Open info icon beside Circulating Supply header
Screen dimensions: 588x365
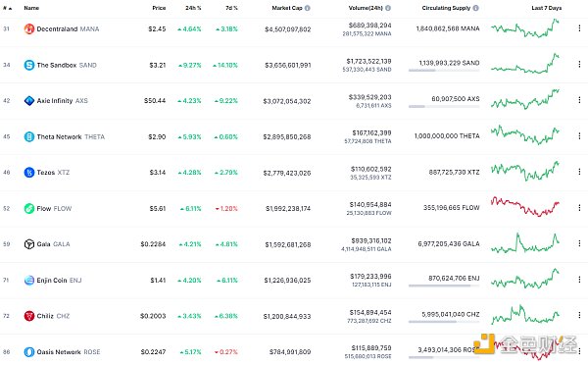pyautogui.click(x=476, y=8)
